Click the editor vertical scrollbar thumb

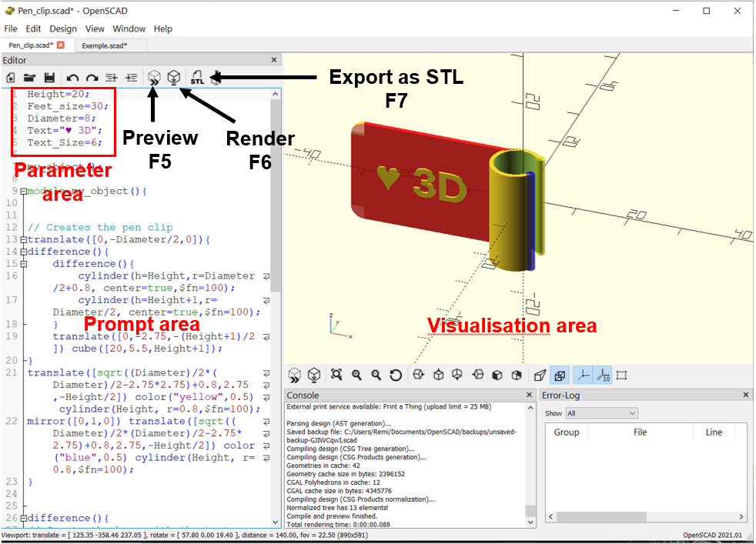click(x=276, y=195)
